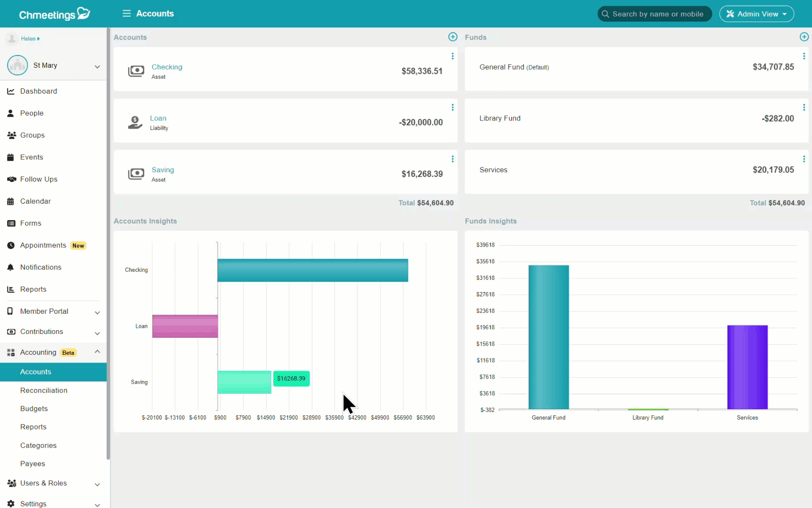Click the Services chart bar
This screenshot has width=812, height=508.
click(748, 367)
